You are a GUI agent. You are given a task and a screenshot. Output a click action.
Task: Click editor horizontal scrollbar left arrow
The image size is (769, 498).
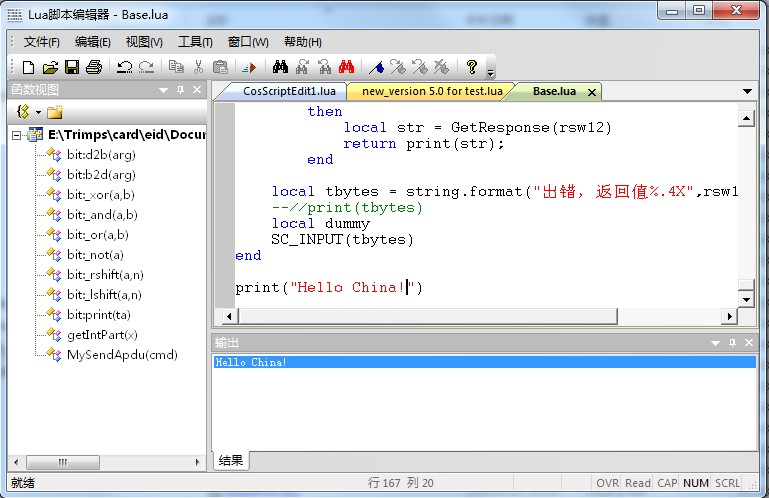[x=230, y=316]
